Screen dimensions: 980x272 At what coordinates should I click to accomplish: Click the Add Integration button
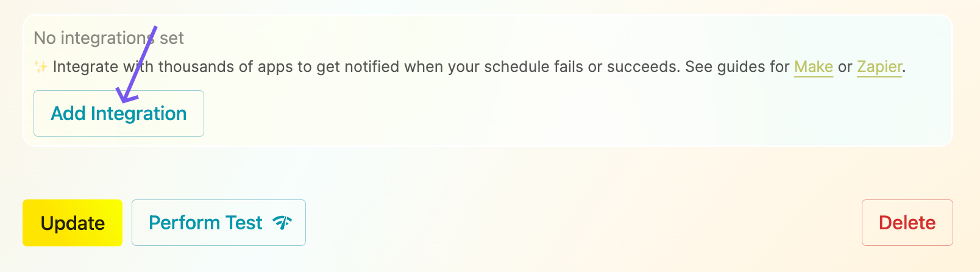click(119, 113)
